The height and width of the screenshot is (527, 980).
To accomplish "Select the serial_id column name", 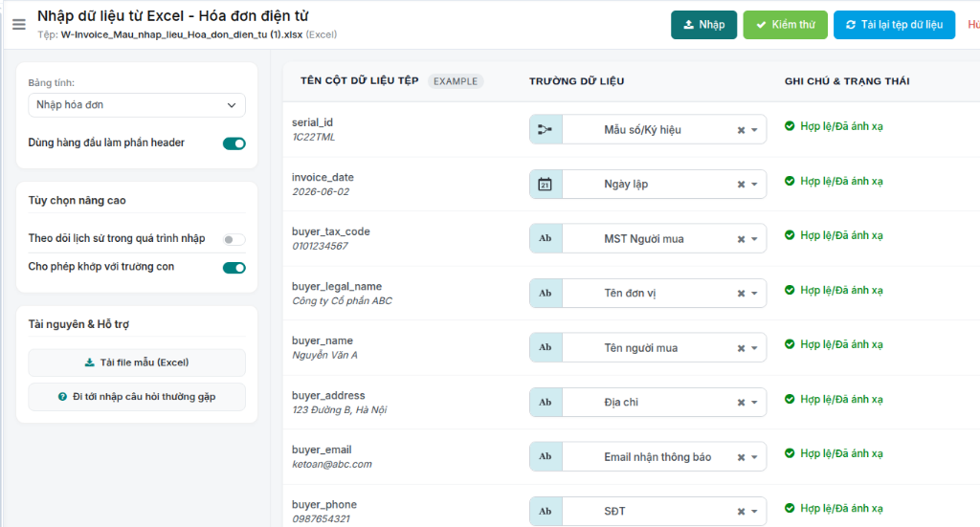I will point(313,122).
